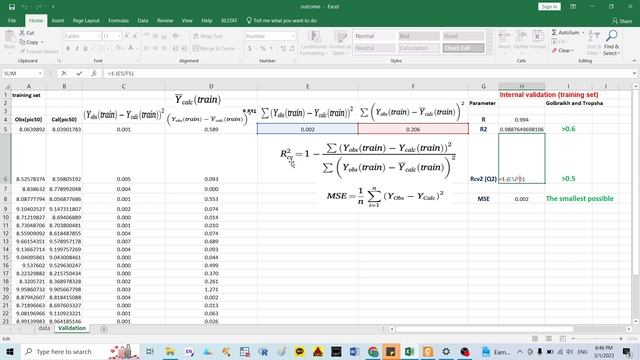Toggle Wrap Text
This screenshot has width=640, height=360.
pos(208,36)
